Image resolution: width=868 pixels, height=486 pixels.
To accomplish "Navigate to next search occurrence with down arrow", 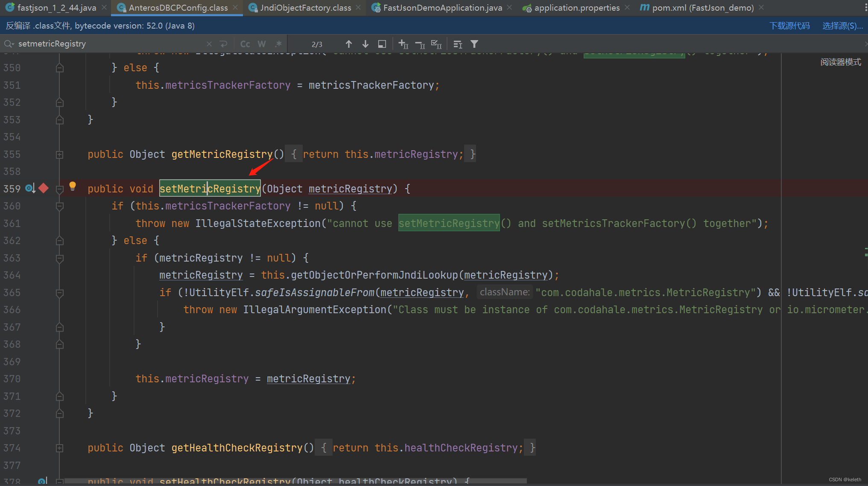I will (365, 44).
